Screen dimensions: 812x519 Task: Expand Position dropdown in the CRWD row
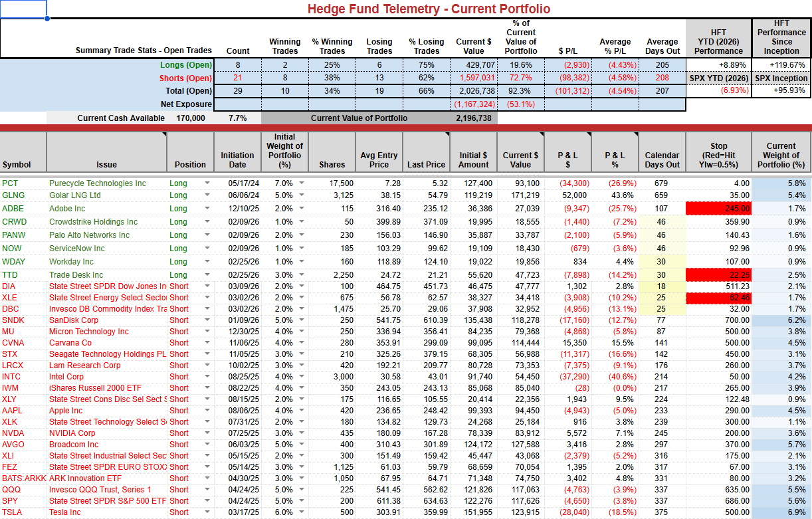[207, 222]
